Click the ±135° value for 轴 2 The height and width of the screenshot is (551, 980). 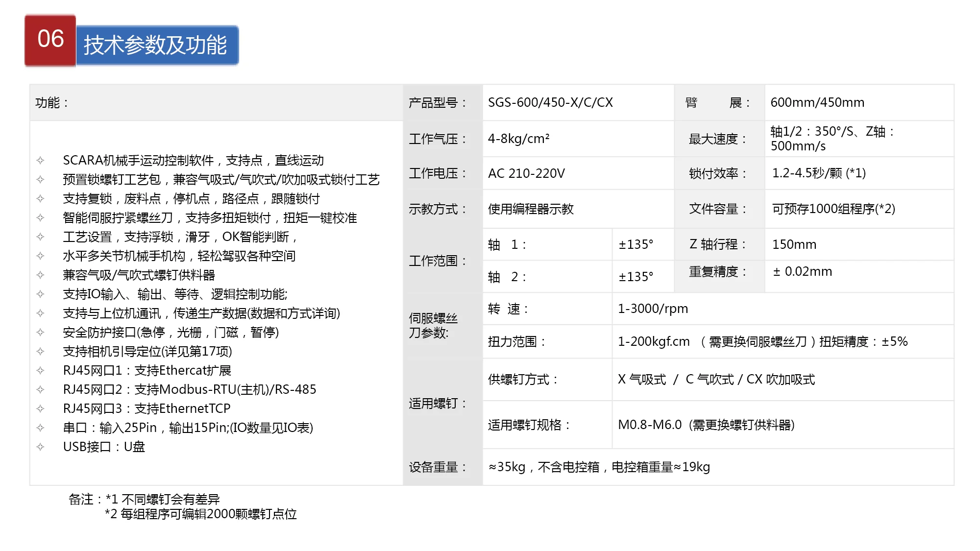[x=636, y=277]
